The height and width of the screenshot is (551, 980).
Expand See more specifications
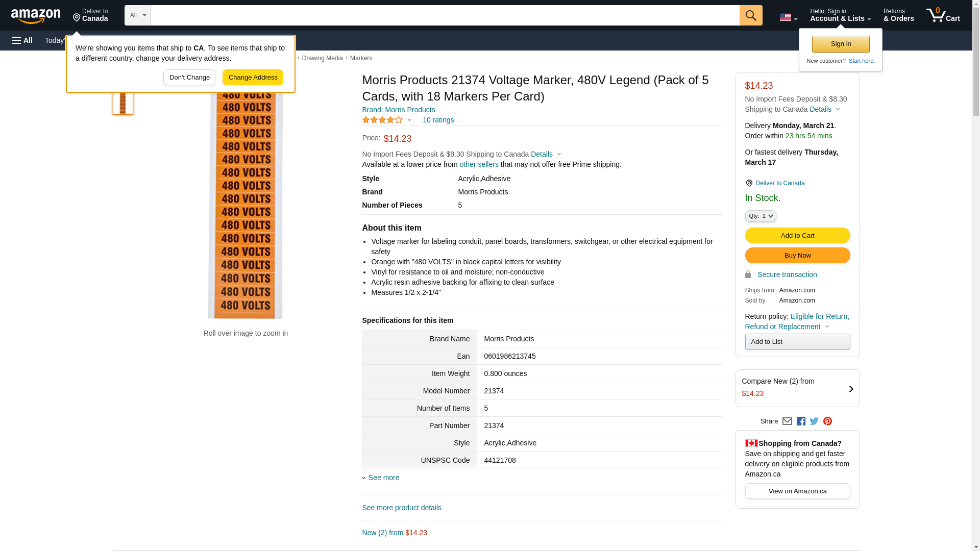coord(383,478)
